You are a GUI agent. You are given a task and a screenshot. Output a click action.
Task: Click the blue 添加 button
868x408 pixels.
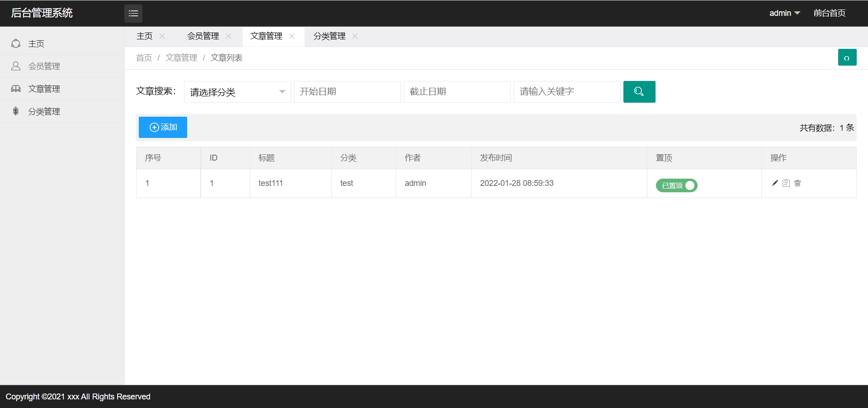click(163, 127)
